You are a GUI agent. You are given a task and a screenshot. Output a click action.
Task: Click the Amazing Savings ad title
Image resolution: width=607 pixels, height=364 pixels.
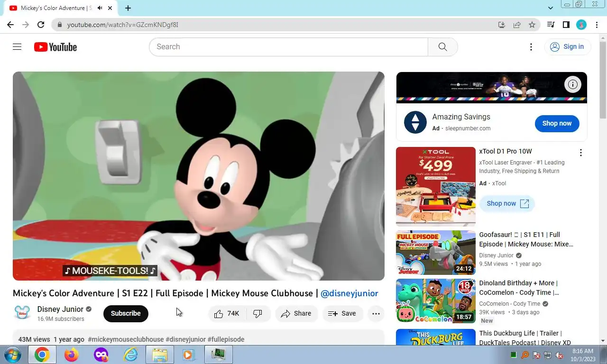pyautogui.click(x=461, y=117)
